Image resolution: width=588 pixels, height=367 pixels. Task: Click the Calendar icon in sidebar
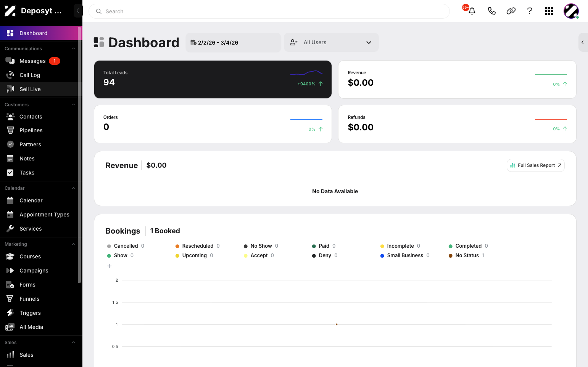[x=10, y=200]
